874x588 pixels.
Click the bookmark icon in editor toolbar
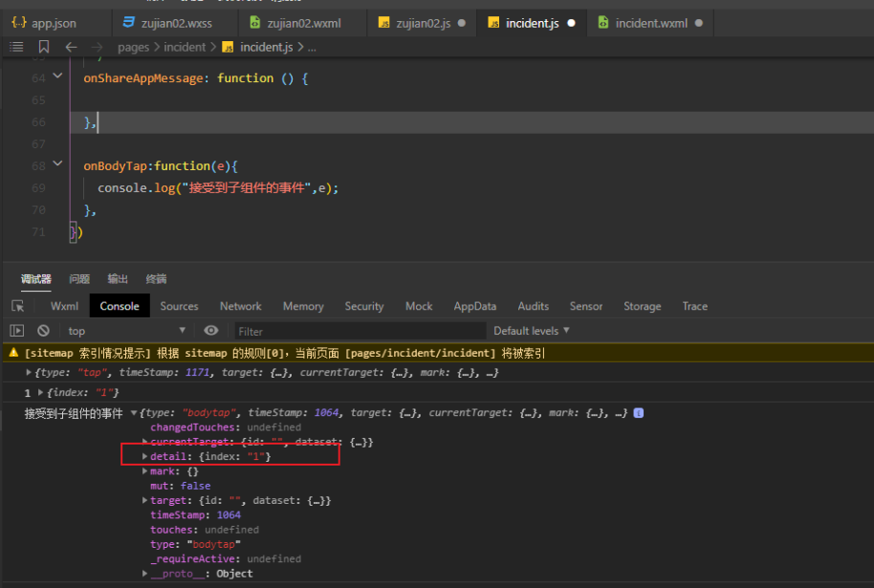coord(44,47)
